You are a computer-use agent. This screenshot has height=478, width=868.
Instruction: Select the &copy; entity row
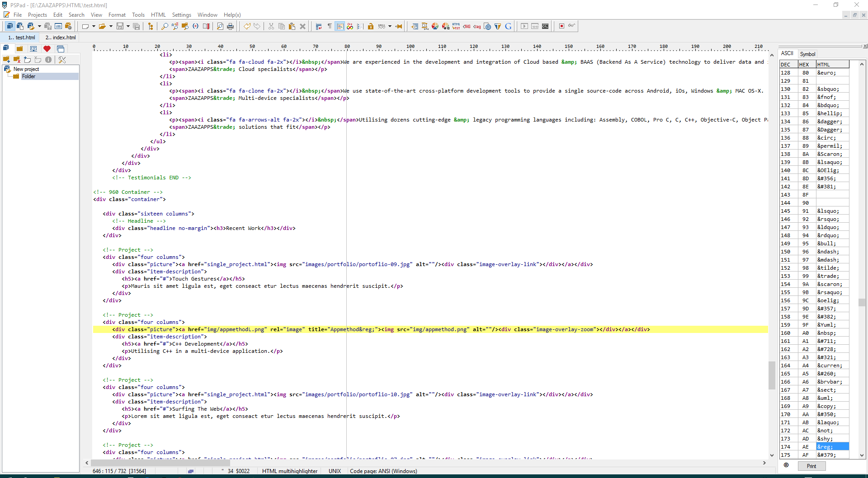[826, 406]
